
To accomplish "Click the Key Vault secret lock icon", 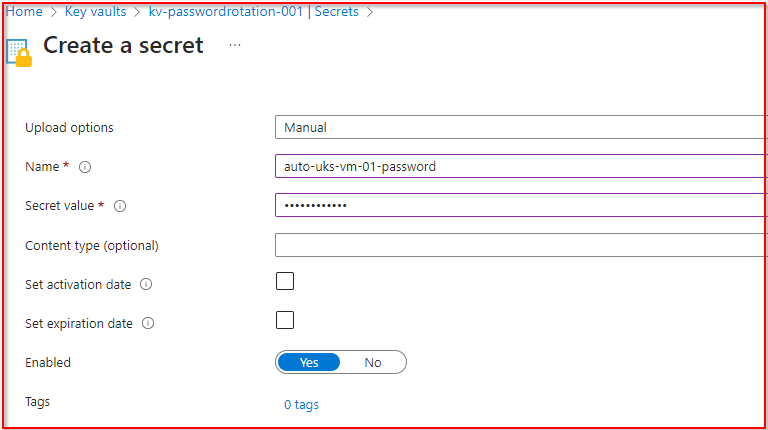I will click(x=19, y=52).
